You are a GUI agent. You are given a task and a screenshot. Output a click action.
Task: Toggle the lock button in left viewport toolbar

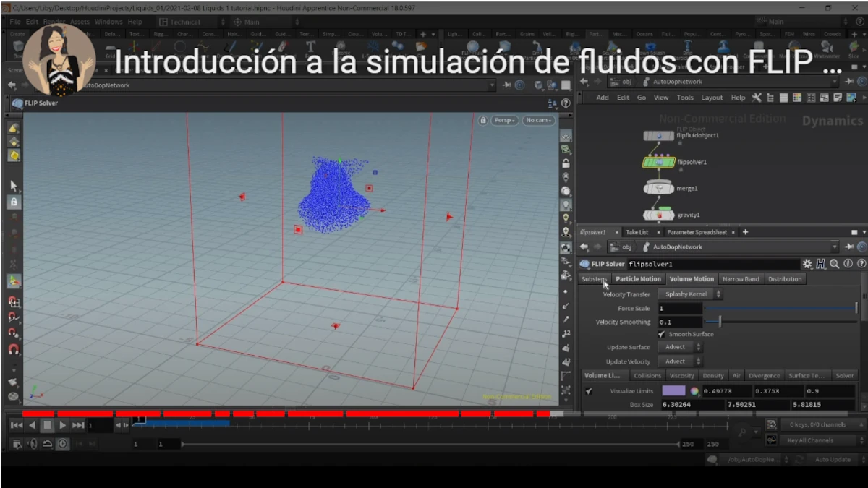14,202
